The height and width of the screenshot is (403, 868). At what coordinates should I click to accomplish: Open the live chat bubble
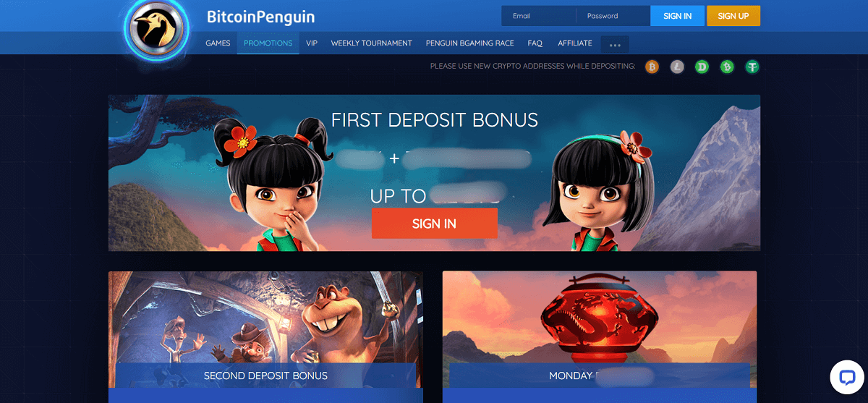click(847, 377)
